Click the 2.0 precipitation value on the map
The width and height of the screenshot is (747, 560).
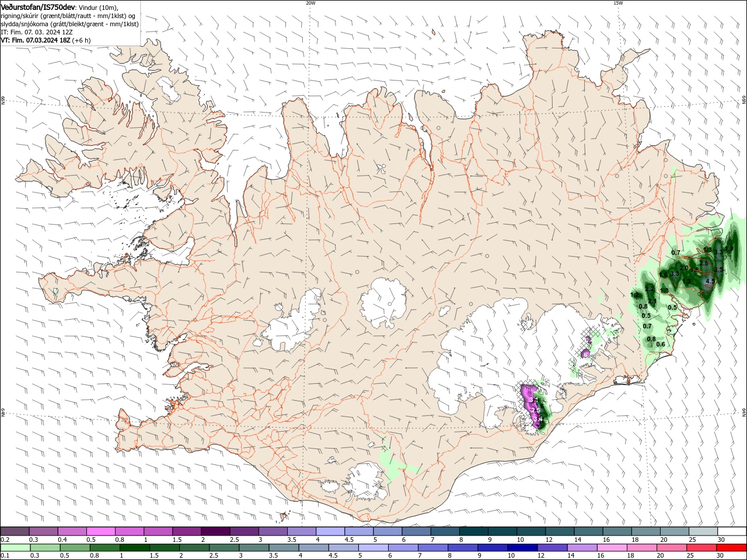click(x=684, y=268)
